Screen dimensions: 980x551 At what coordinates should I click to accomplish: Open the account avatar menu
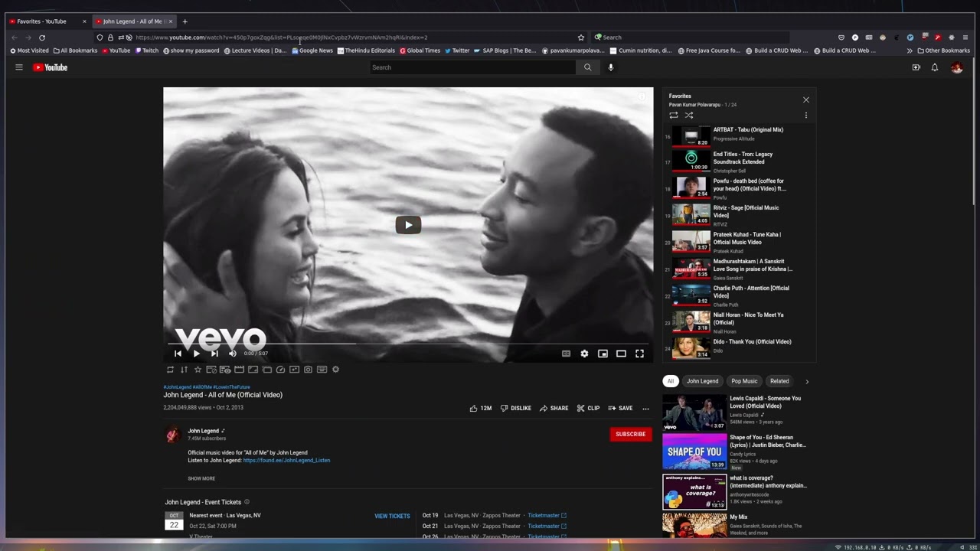point(956,67)
